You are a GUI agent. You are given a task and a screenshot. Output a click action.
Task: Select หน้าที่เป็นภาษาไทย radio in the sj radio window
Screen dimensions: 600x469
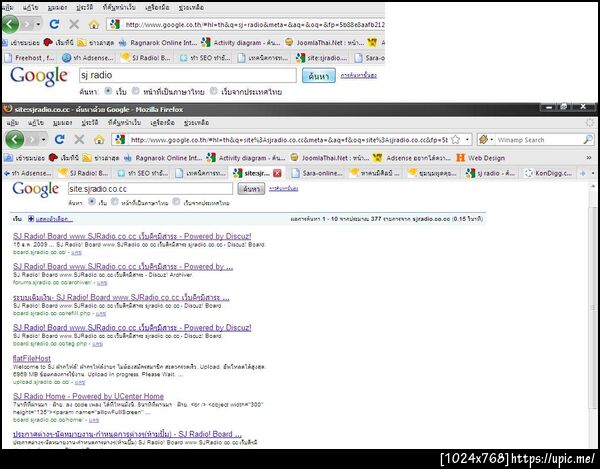[x=135, y=91]
